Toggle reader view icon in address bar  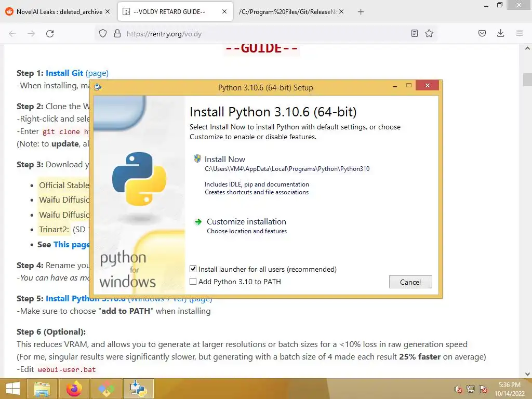click(x=414, y=33)
